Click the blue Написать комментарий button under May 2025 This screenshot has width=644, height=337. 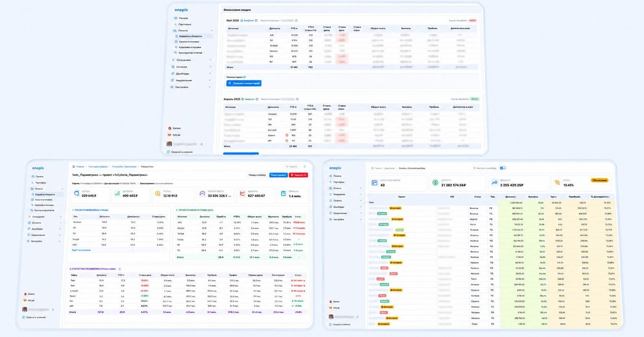[244, 83]
